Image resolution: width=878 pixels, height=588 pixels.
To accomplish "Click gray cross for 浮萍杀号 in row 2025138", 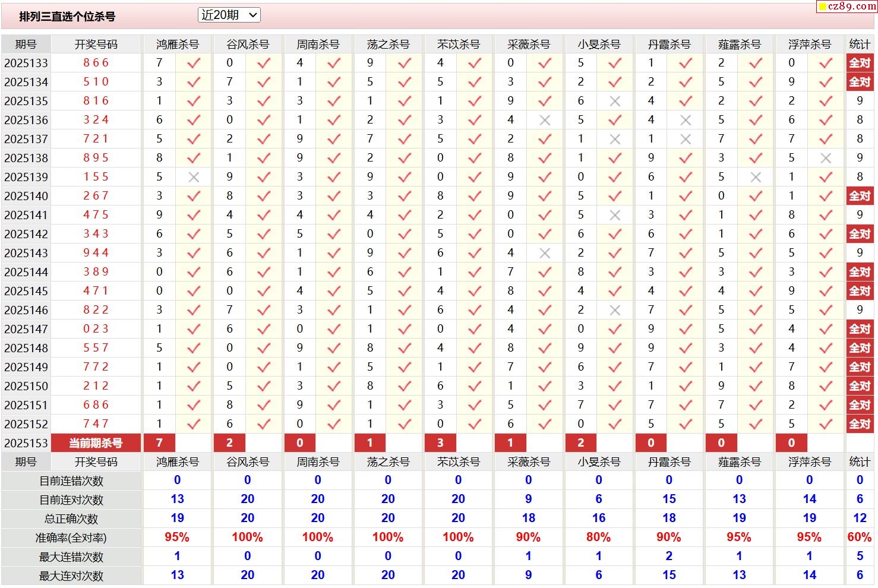I will pyautogui.click(x=826, y=158).
